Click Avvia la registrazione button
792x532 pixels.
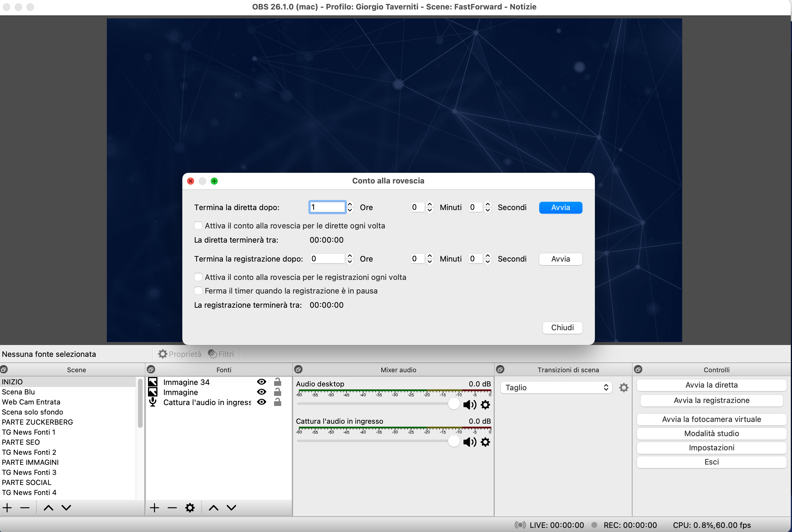point(711,400)
